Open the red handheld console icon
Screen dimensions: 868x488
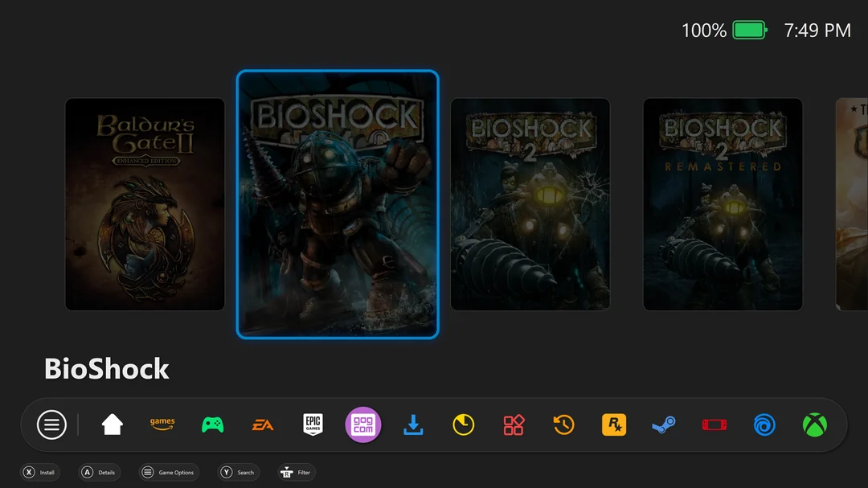[714, 424]
